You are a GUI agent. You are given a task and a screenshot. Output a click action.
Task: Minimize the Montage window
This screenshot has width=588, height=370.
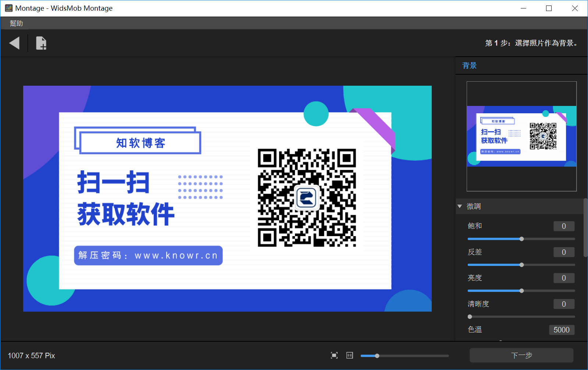524,8
